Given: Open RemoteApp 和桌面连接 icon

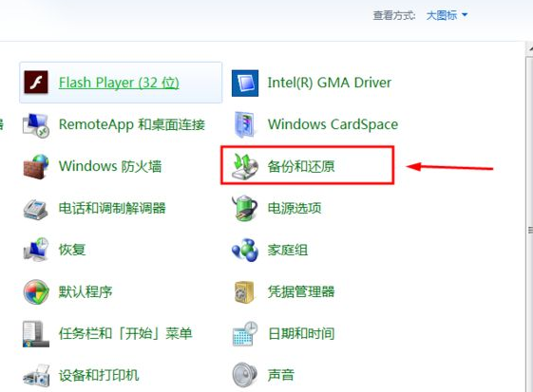Looking at the screenshot, I should coord(36,124).
